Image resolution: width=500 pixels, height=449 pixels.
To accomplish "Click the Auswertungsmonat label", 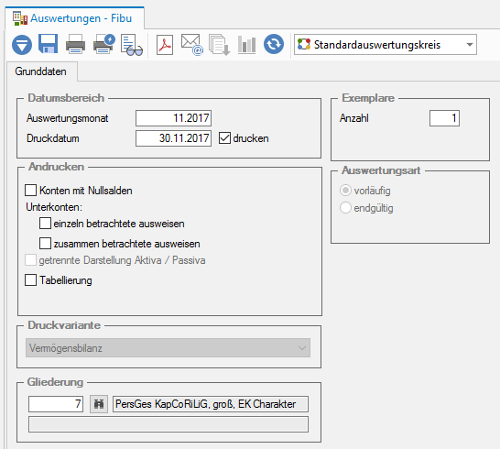I will coord(67,118).
